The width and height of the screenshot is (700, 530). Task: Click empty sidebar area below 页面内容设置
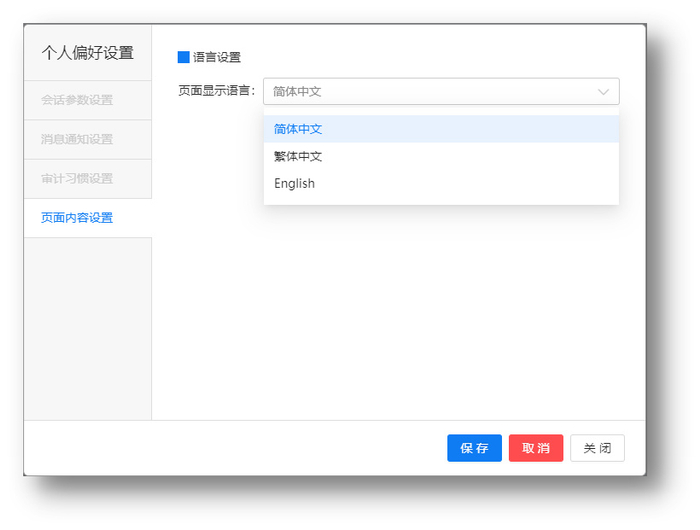point(87,330)
